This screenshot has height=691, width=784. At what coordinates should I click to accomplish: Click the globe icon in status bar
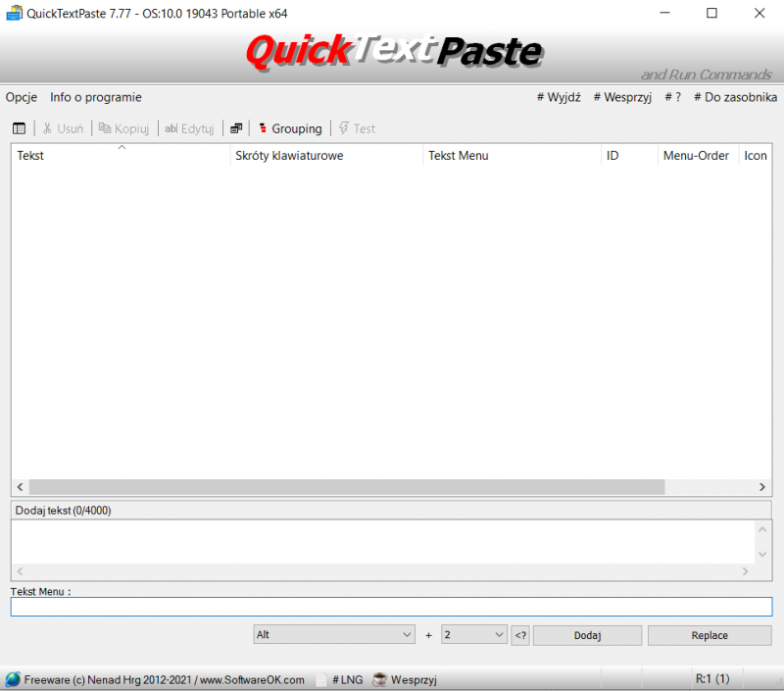click(x=13, y=679)
